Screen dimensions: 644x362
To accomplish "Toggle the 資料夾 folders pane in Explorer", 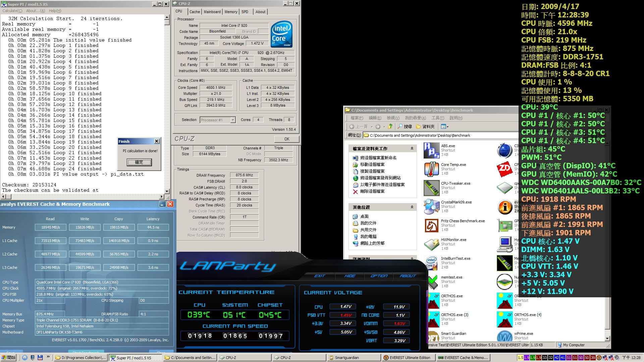I will (423, 126).
